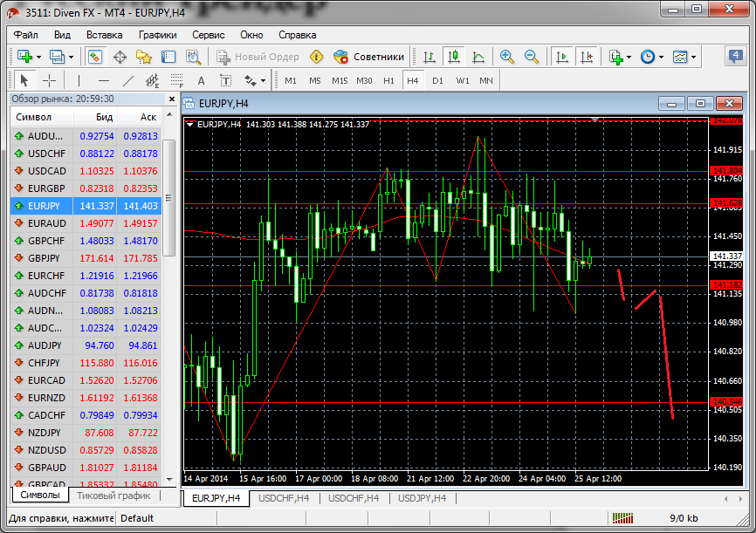Image resolution: width=756 pixels, height=533 pixels.
Task: Select the crosshair tool
Action: tap(49, 80)
